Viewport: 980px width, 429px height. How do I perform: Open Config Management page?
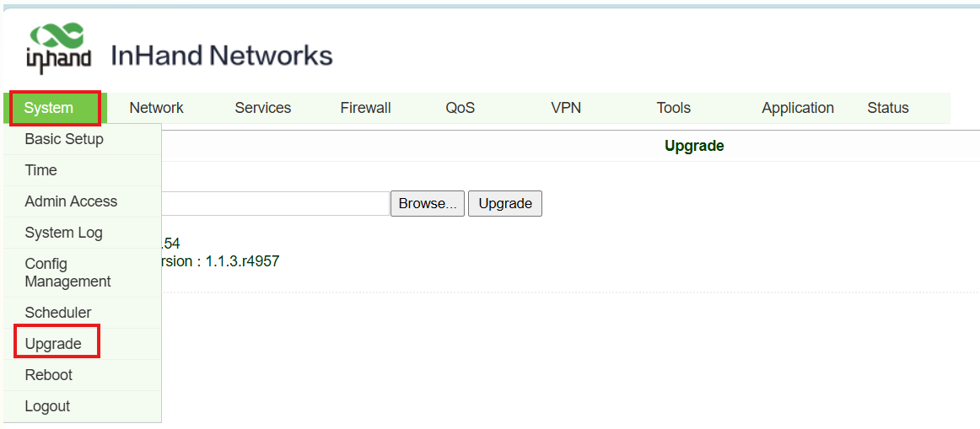67,272
